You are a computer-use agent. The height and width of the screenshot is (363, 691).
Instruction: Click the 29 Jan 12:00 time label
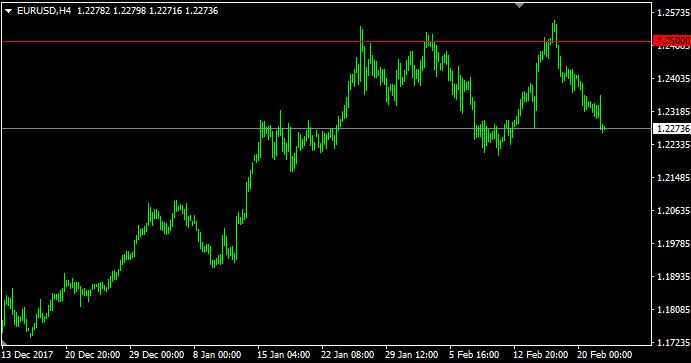coord(412,355)
